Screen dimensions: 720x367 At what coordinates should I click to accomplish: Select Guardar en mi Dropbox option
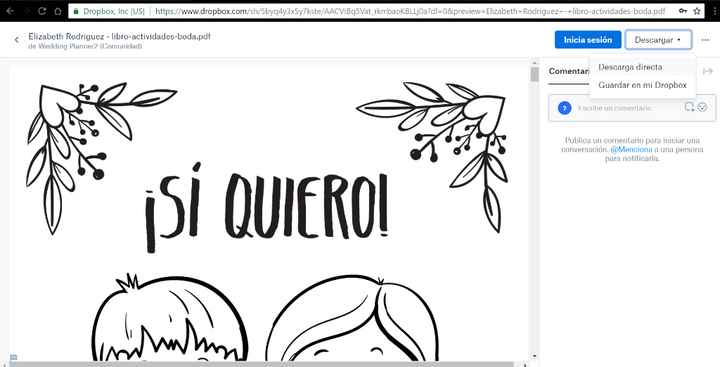[642, 85]
